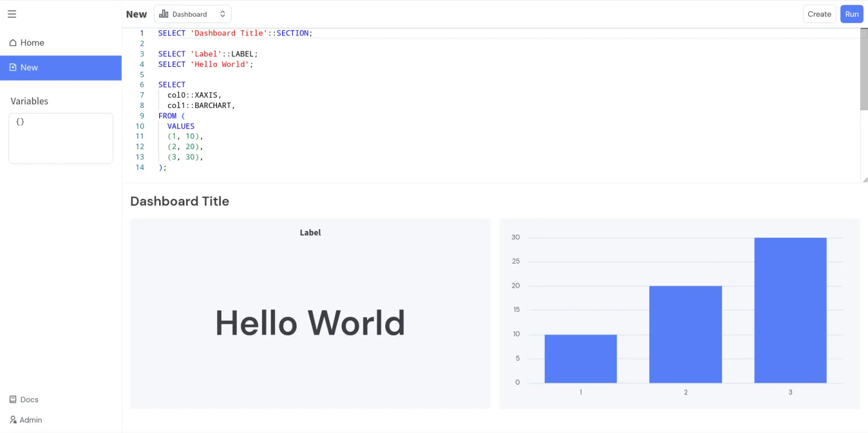The width and height of the screenshot is (868, 433).
Task: Select the highlighted New sidebar entry
Action: [30, 68]
